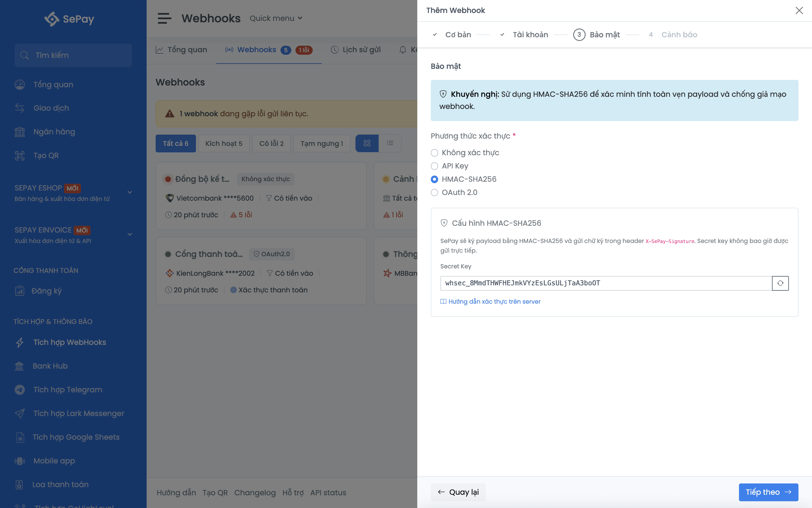This screenshot has height=508, width=812.
Task: Click the KienLongBank logo icon
Action: tap(170, 273)
